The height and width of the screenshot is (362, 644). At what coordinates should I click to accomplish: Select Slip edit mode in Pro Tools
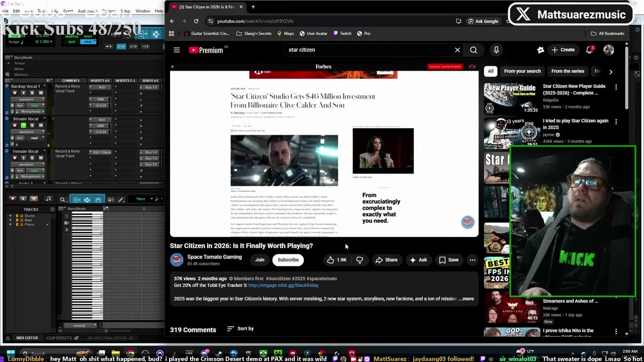click(x=71, y=42)
